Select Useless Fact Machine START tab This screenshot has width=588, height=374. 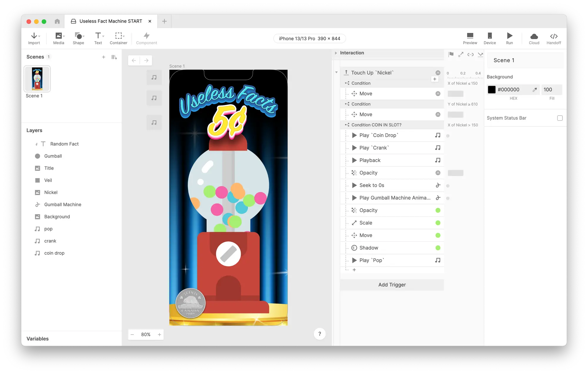[x=111, y=21]
